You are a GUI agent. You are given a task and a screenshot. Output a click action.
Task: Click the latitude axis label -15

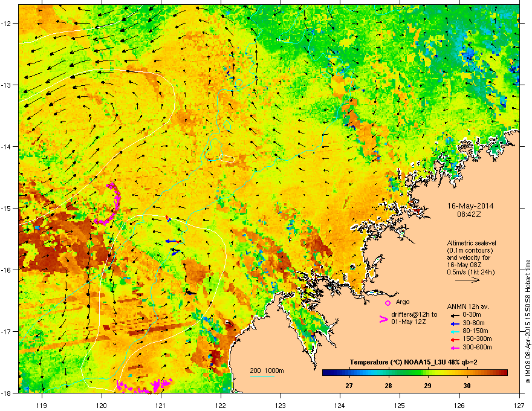click(6, 208)
